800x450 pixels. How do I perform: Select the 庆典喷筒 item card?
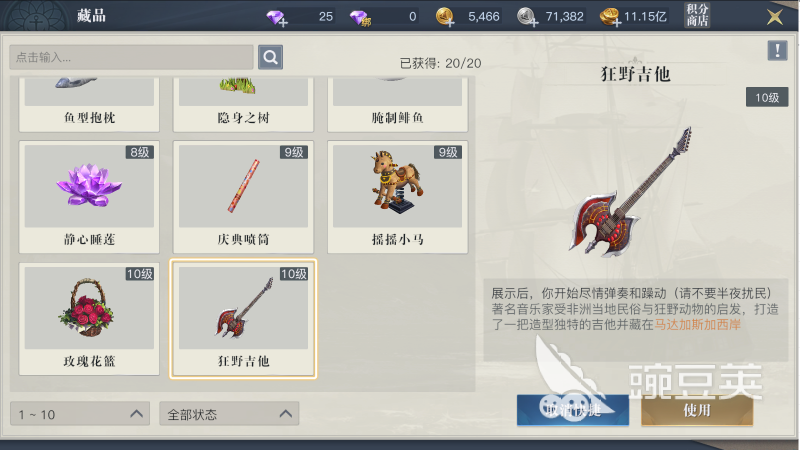point(243,197)
